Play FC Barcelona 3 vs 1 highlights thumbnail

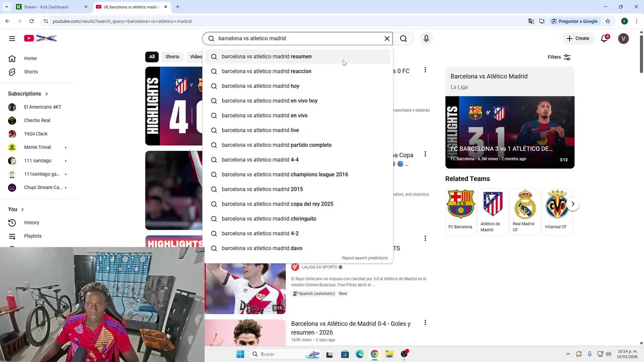click(510, 132)
